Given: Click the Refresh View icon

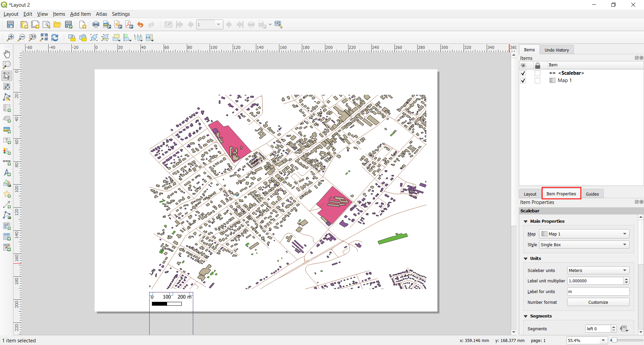Looking at the screenshot, I should [55, 38].
